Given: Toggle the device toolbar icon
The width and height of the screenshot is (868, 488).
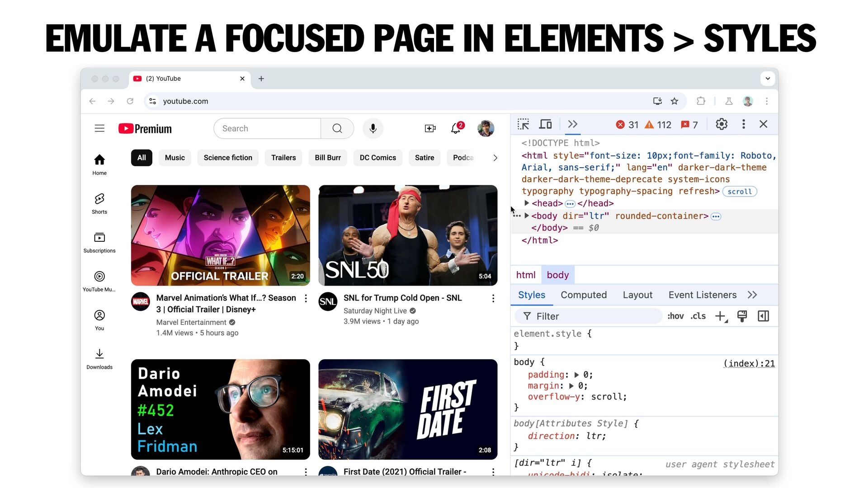Looking at the screenshot, I should coord(546,124).
